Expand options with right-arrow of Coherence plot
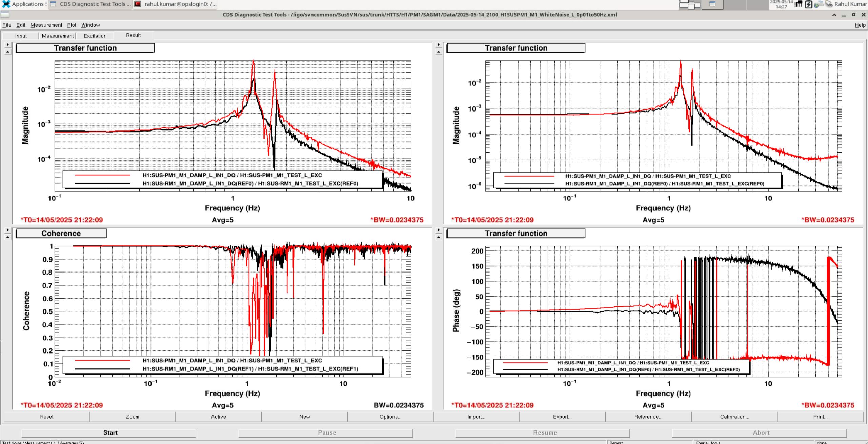This screenshot has width=868, height=444. coord(8,230)
